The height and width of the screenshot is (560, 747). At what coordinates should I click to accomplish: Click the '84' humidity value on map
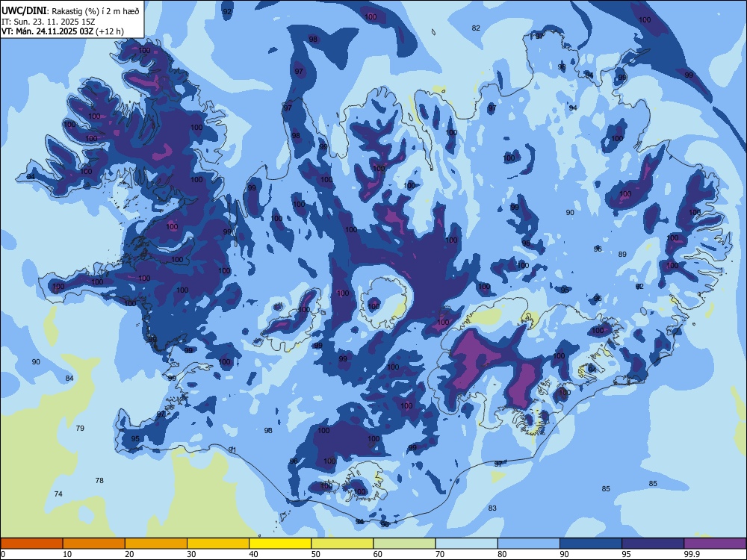69,378
